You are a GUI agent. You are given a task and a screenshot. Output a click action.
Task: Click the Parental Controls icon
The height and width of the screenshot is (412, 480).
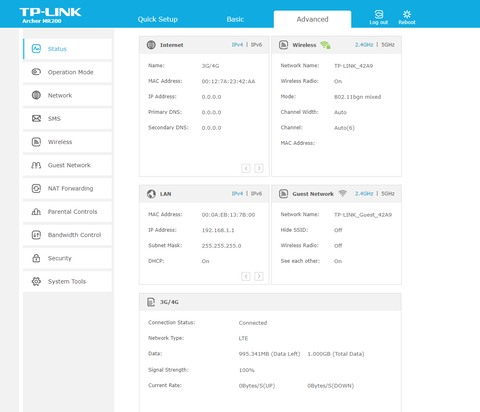(x=36, y=212)
